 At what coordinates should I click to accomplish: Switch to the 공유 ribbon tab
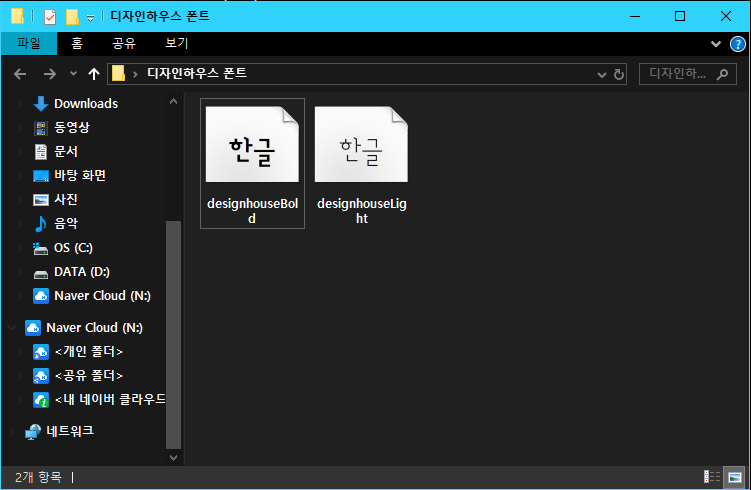(x=124, y=44)
